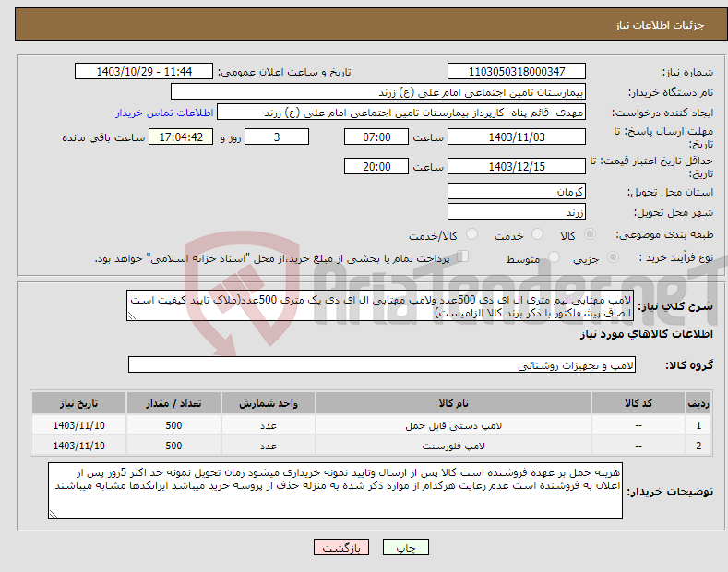Click the نوع فرآیند خرید label
This screenshot has height=572, width=728.
pyautogui.click(x=675, y=257)
